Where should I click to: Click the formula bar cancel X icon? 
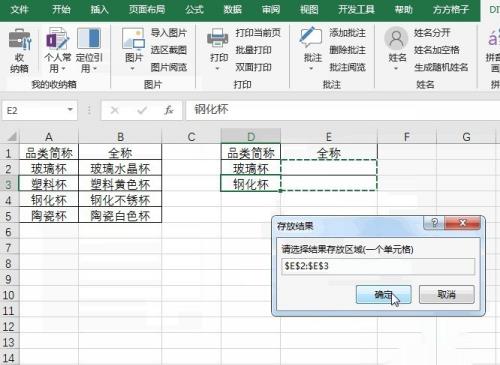[x=115, y=110]
